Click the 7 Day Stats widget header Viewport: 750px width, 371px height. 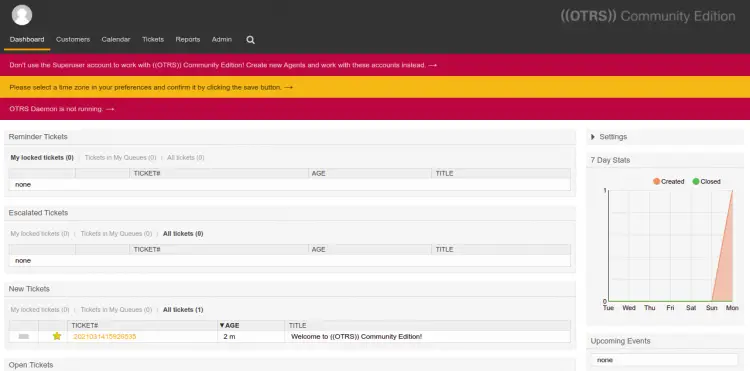click(x=665, y=160)
